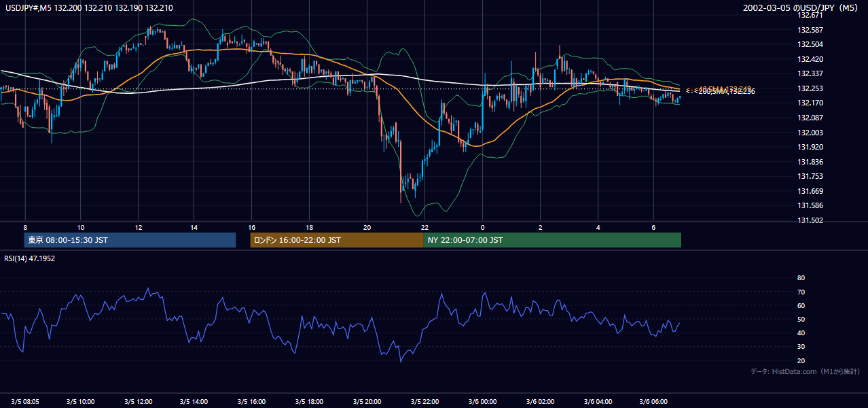The image size is (868, 408).
Task: Click the 131.502 price axis label
Action: click(810, 220)
